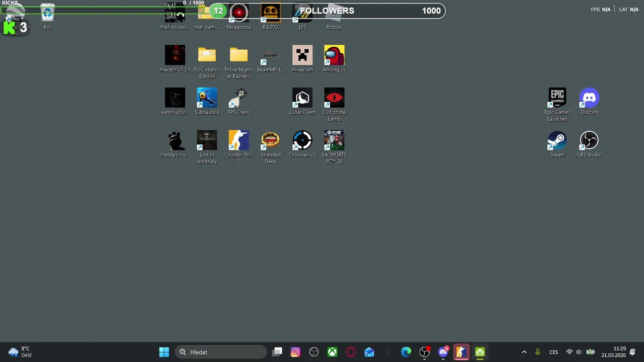Image resolution: width=644 pixels, height=362 pixels.
Task: Select the Among Us shortcut
Action: (334, 59)
